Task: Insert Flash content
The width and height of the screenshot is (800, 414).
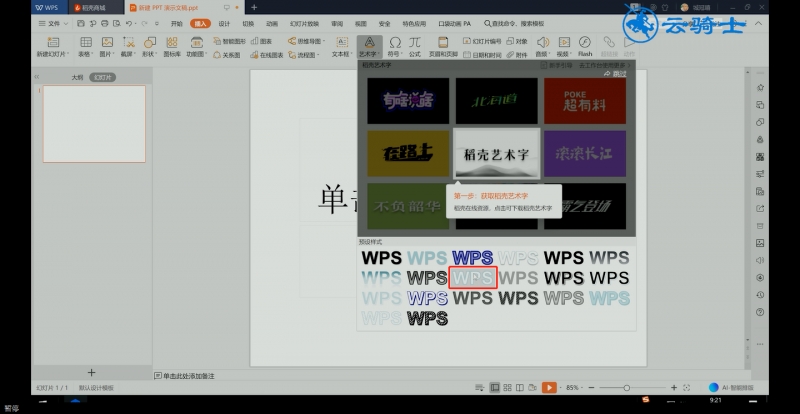Action: coord(585,46)
